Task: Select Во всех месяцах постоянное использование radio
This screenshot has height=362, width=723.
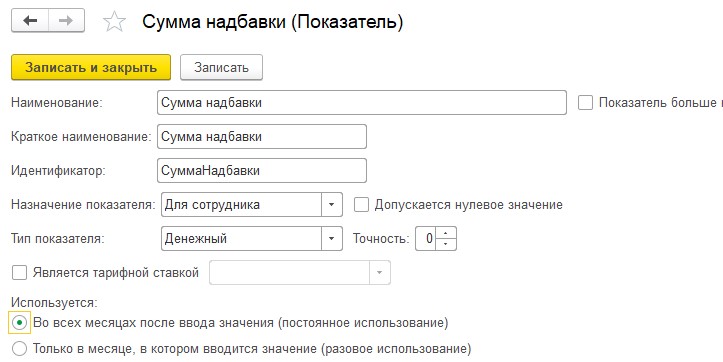Action: (19, 322)
